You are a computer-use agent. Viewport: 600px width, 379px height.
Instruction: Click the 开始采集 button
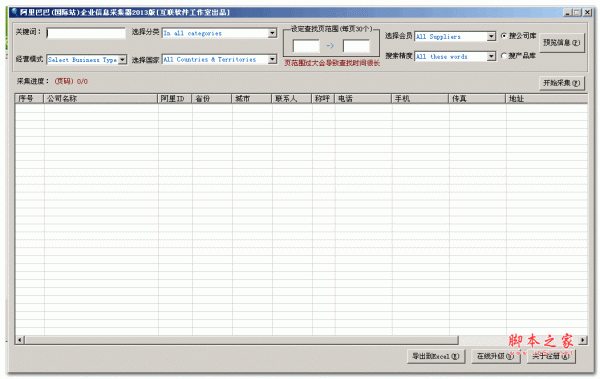pyautogui.click(x=562, y=83)
